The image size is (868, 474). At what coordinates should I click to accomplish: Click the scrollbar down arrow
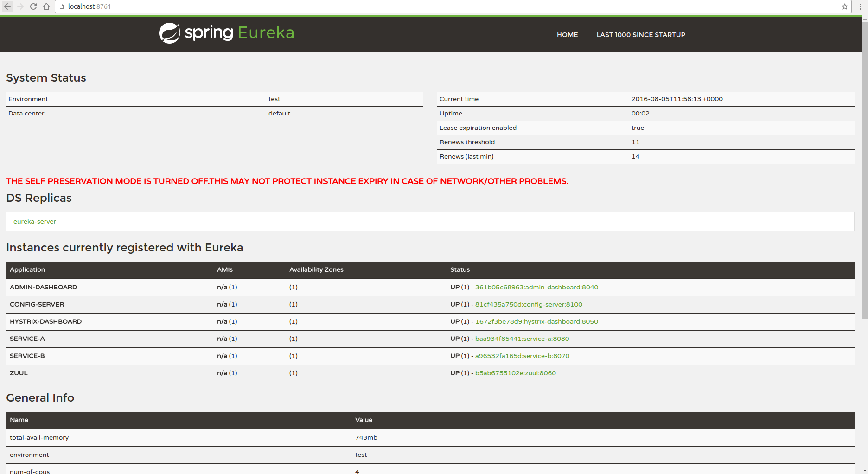865,471
